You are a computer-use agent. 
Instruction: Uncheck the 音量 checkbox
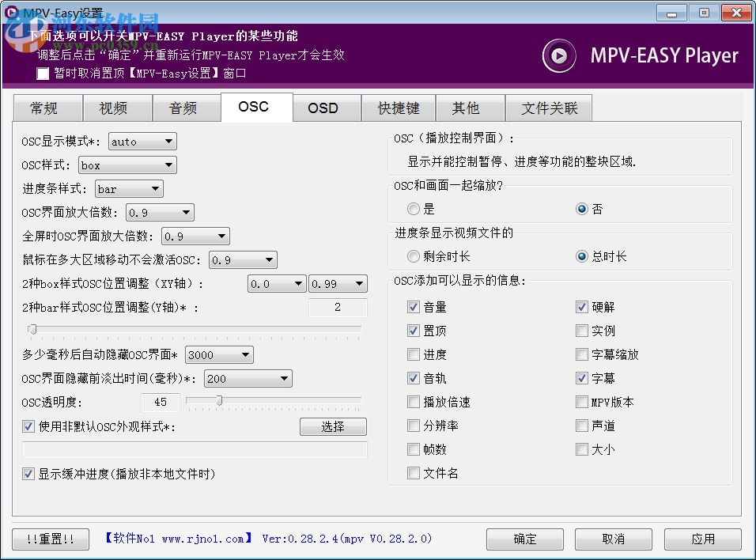pos(414,307)
